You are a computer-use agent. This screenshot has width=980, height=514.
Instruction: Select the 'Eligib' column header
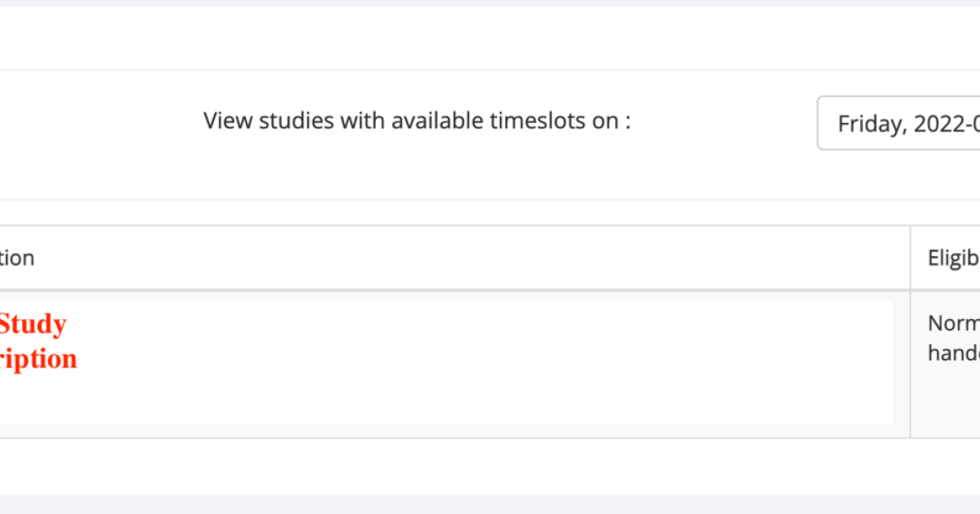tap(953, 259)
